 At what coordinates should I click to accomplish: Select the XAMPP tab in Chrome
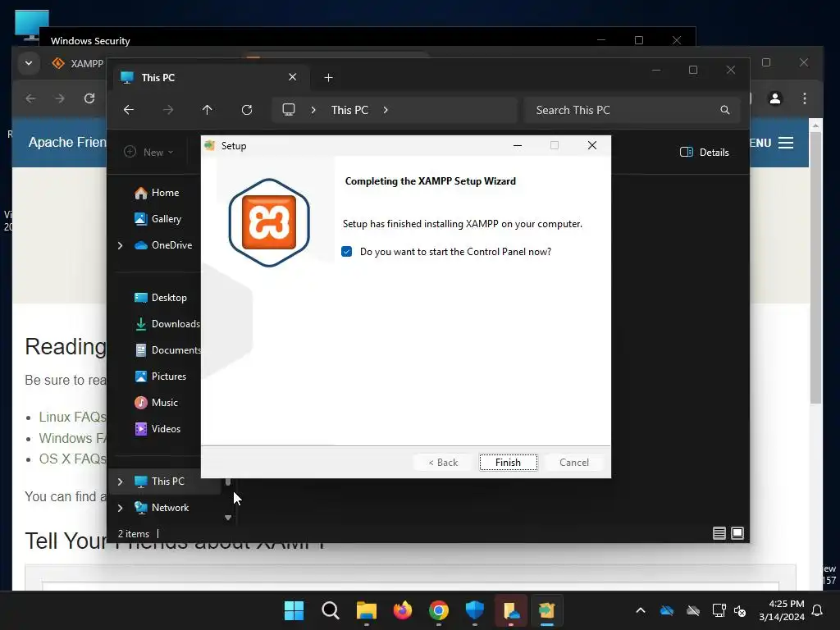tap(78, 64)
